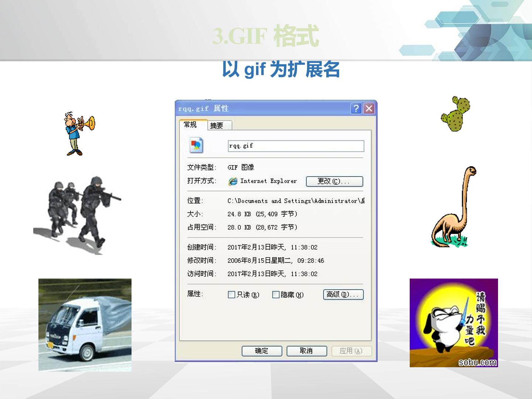
Task: Close the rqq.gif properties dialog
Action: point(369,108)
